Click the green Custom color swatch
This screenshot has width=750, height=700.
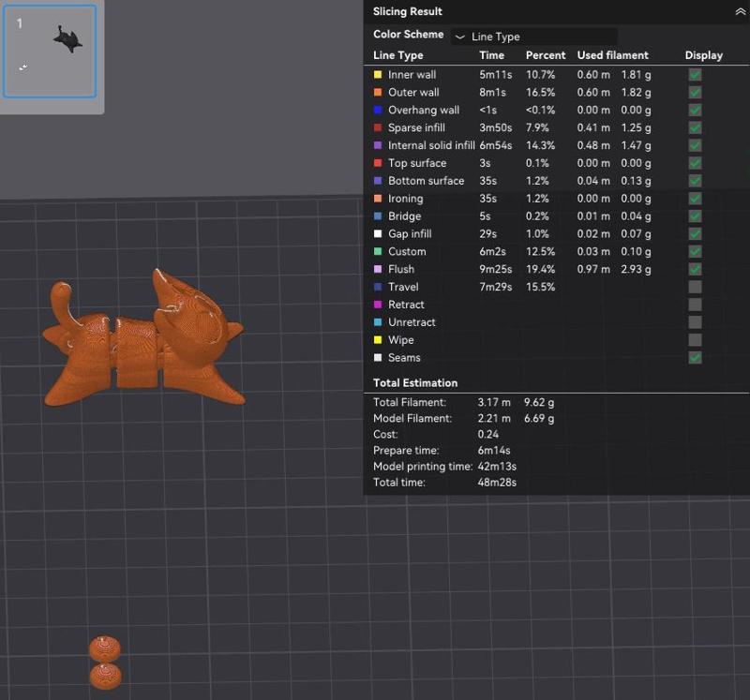(x=378, y=251)
